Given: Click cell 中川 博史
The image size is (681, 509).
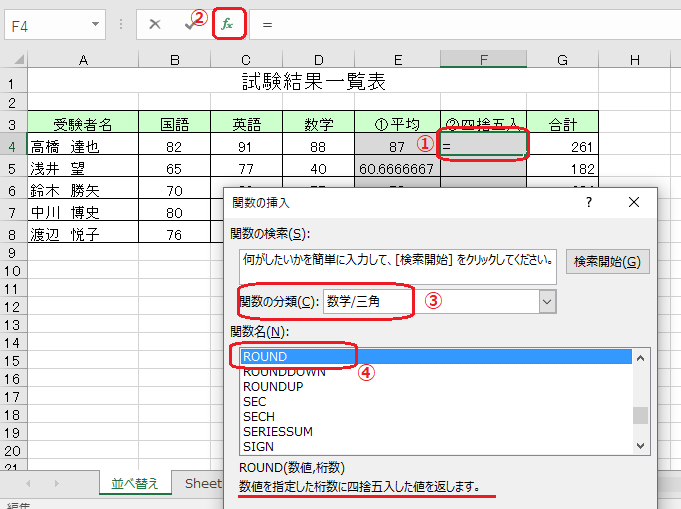Looking at the screenshot, I should point(83,212).
